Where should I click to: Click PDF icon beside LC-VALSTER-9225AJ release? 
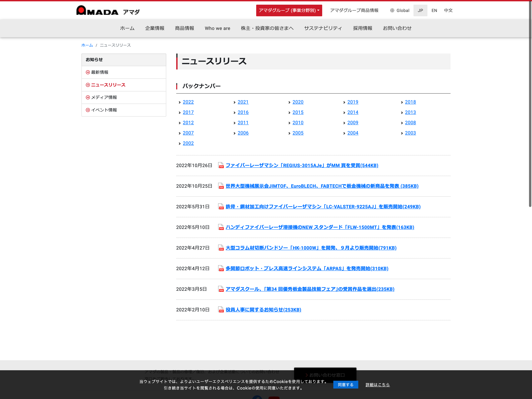(221, 207)
